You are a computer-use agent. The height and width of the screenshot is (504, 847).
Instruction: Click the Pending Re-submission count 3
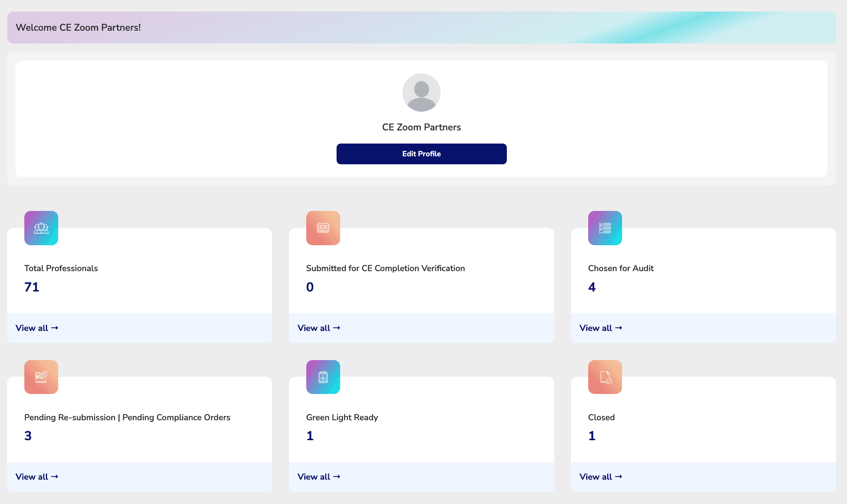click(28, 436)
